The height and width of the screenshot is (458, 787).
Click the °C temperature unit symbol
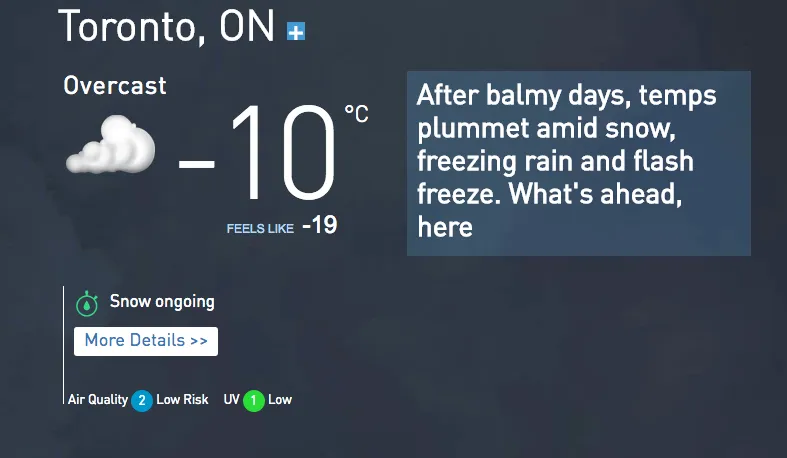[x=356, y=113]
